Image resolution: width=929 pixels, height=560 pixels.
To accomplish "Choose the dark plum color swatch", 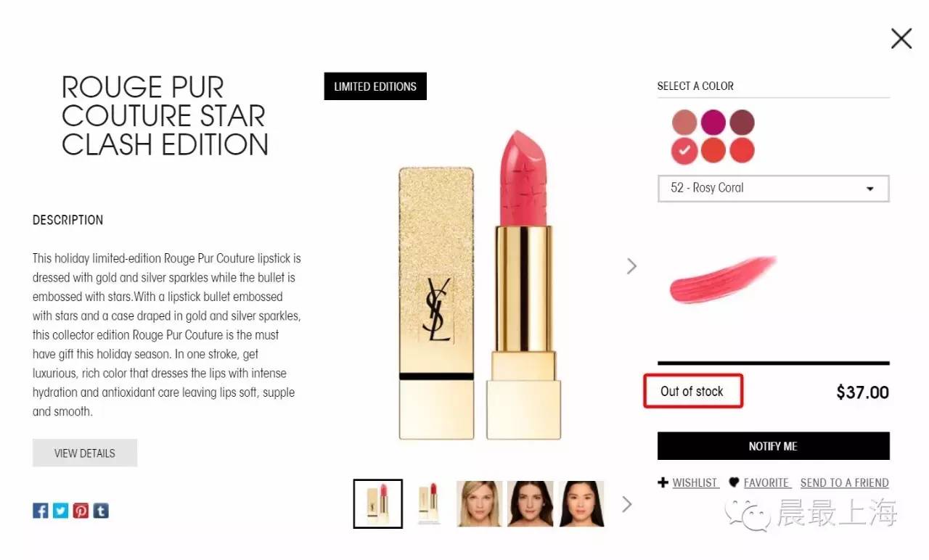I will (742, 122).
